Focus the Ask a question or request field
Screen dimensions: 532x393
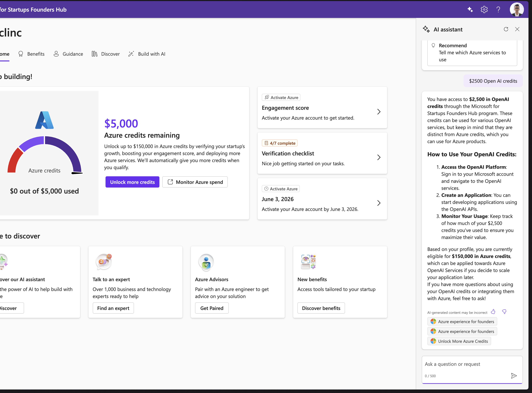click(472, 369)
